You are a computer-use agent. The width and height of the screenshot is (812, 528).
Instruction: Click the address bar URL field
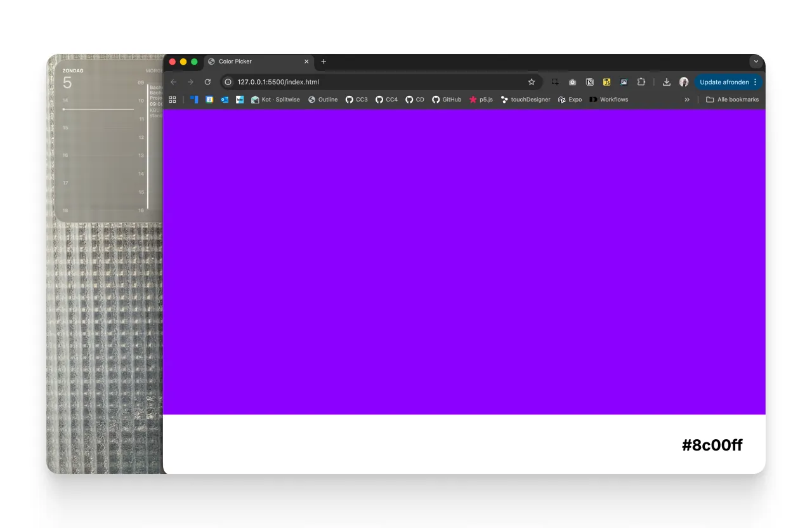(x=374, y=82)
